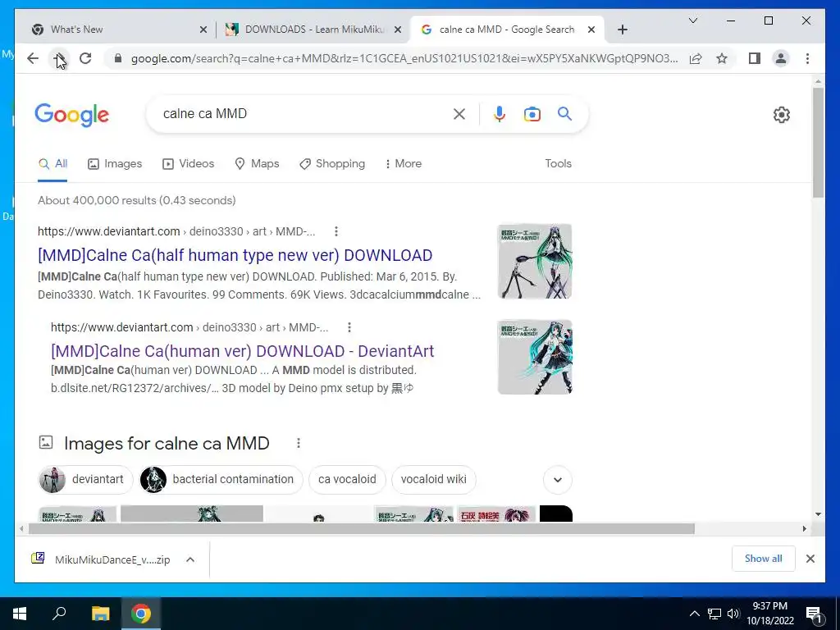This screenshot has width=840, height=630.
Task: Click the address bar URL
Action: pos(404,58)
